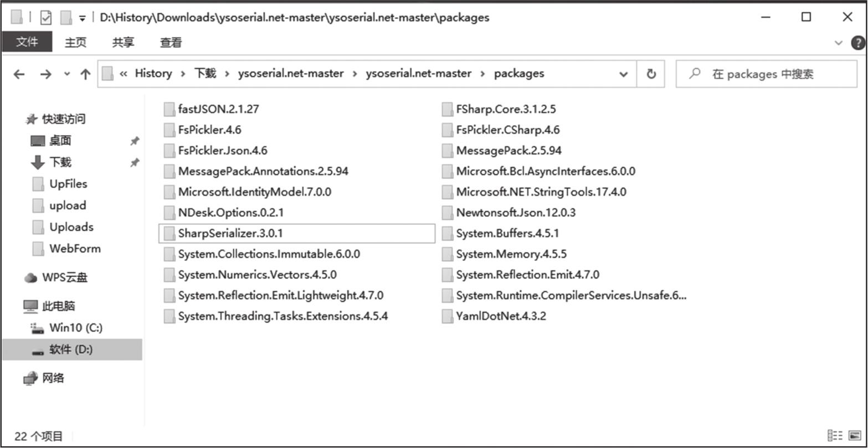Click History in the breadcrumb path
The height and width of the screenshot is (448, 868).
pyautogui.click(x=153, y=74)
